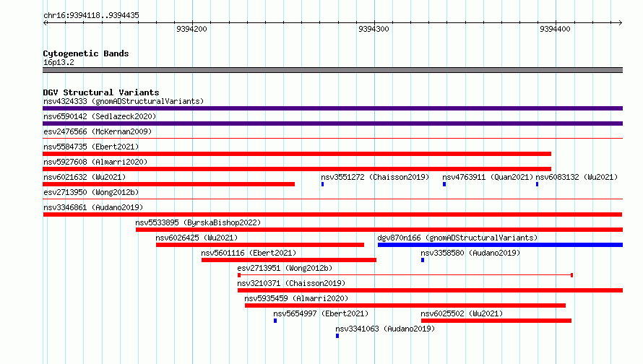Open nsv5654997 (Ebert2021) label
The image size is (643, 364).
(x=321, y=313)
